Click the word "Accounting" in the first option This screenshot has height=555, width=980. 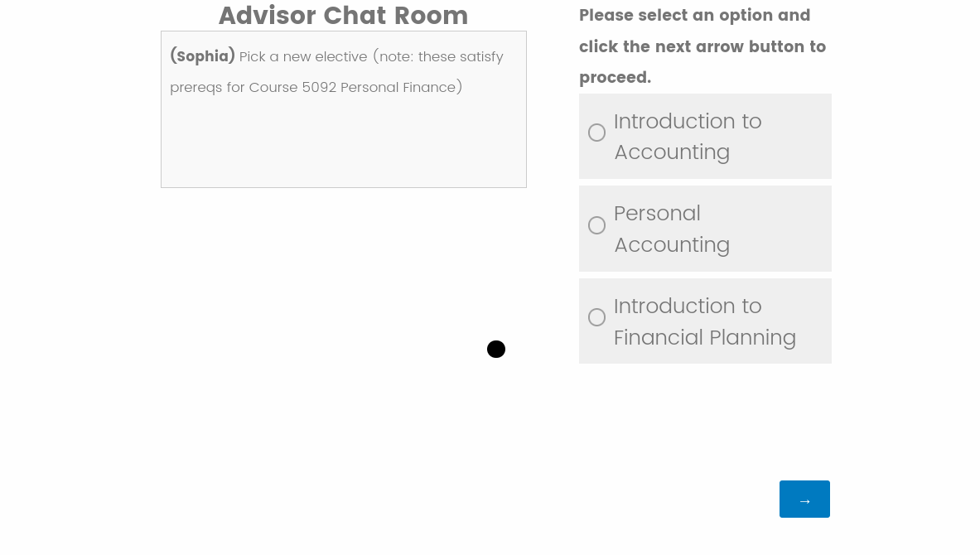[672, 152]
